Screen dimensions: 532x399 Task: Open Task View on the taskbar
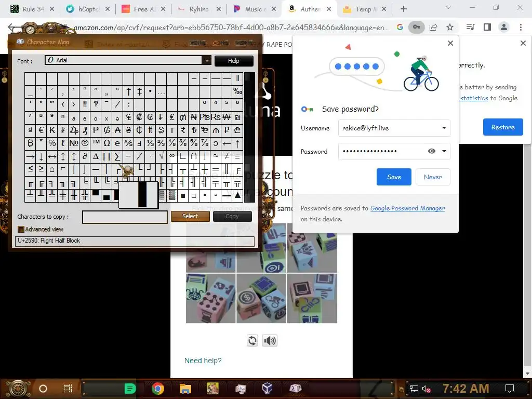68,389
